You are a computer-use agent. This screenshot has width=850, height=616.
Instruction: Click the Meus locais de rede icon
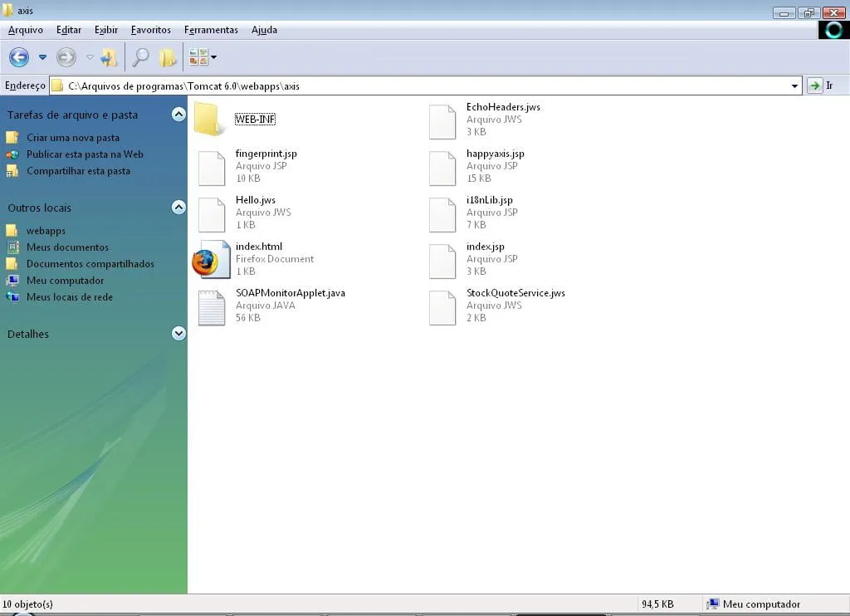pos(12,296)
